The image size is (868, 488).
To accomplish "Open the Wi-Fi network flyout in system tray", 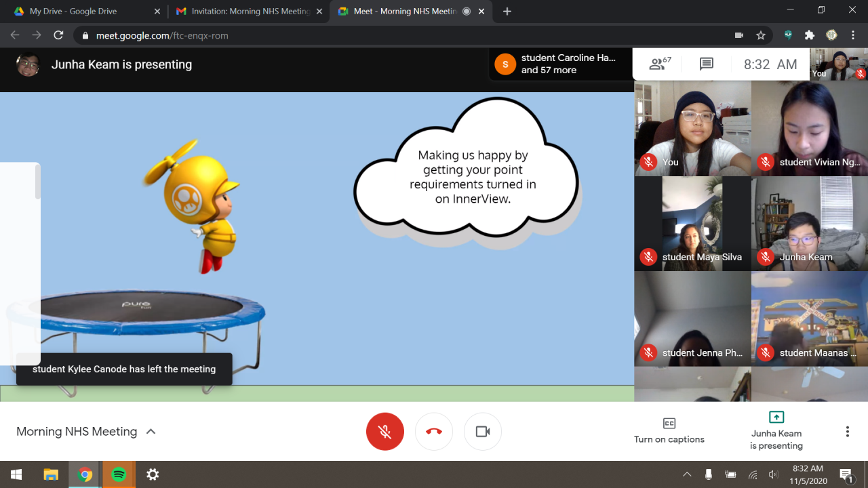I will coord(753,474).
